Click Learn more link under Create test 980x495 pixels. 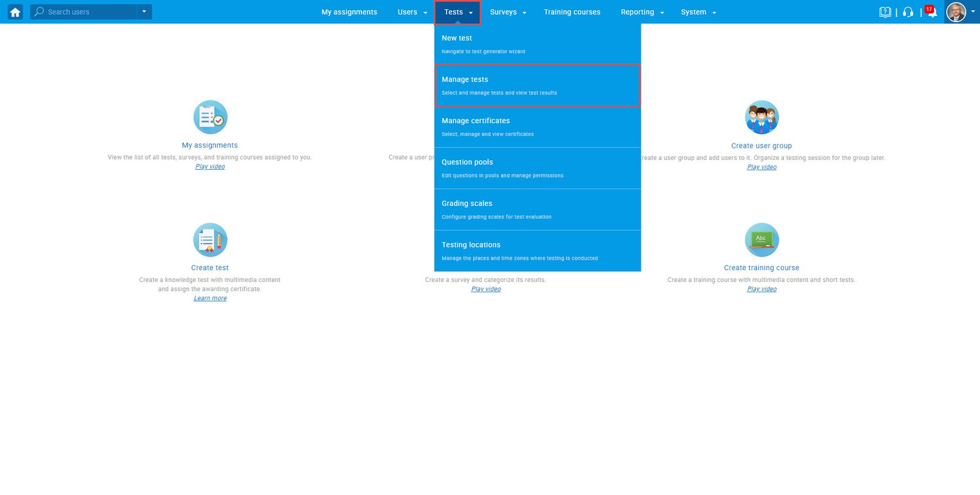tap(210, 298)
